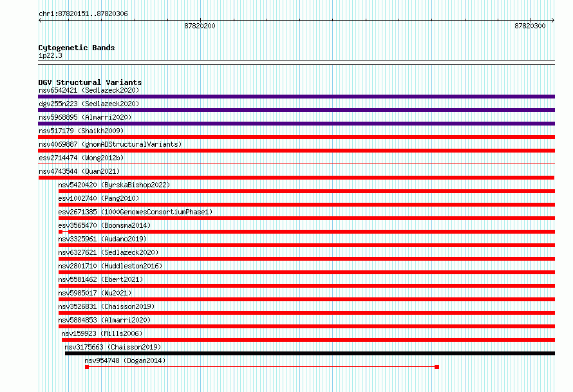Click the red bar under esv3565470
This screenshot has width=573, height=392.
pos(306,232)
